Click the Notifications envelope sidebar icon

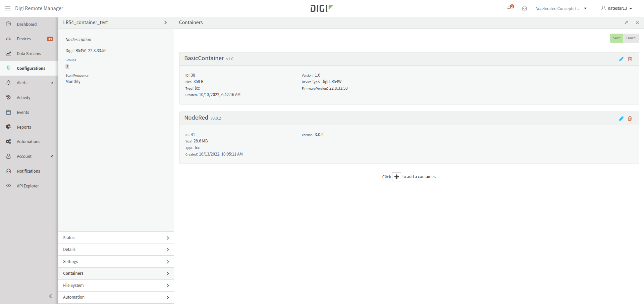(9, 171)
